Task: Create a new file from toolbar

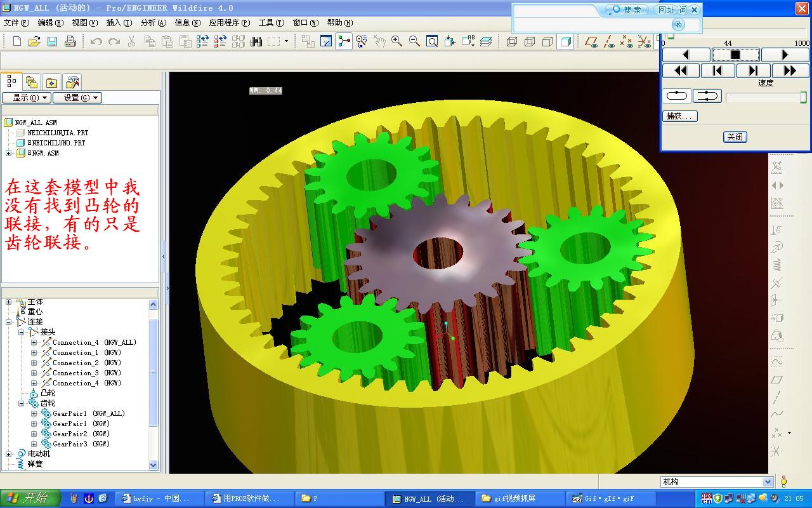Action: click(17, 41)
